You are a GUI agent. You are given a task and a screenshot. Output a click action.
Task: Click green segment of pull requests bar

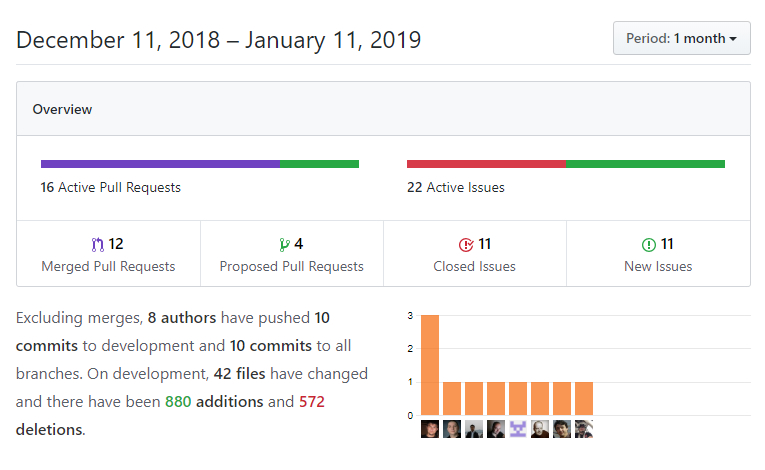click(x=319, y=164)
